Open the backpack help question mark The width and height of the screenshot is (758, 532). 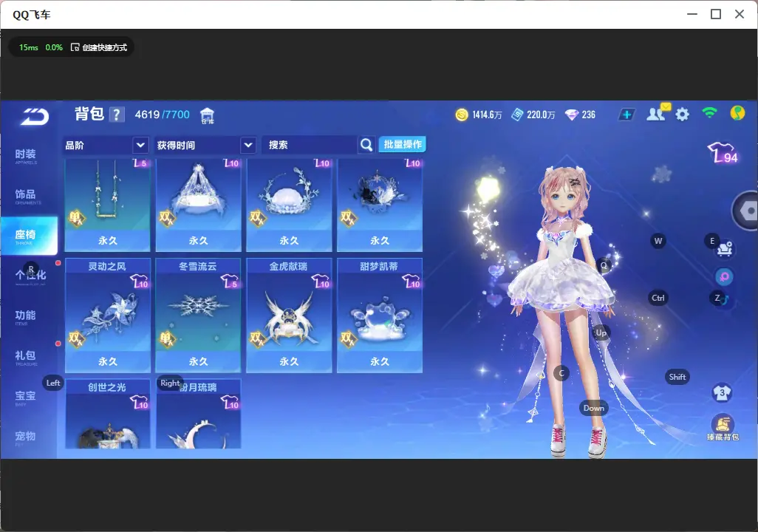[117, 115]
